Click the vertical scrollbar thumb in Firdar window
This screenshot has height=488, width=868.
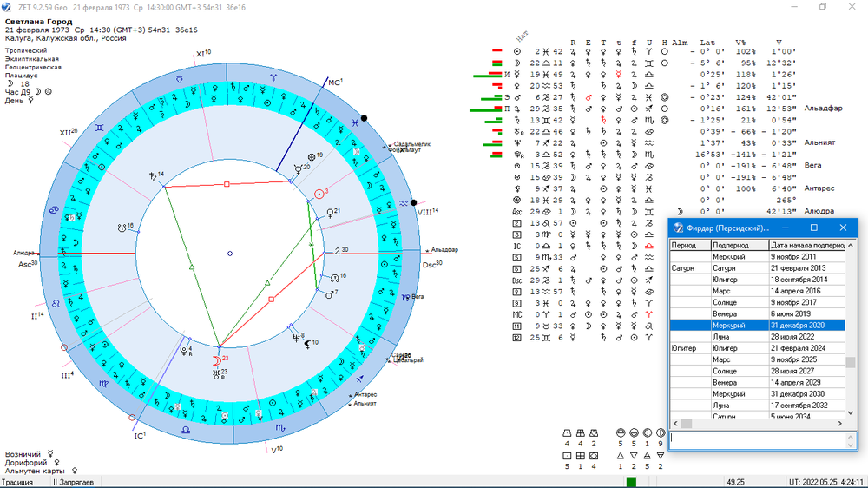[x=851, y=363]
